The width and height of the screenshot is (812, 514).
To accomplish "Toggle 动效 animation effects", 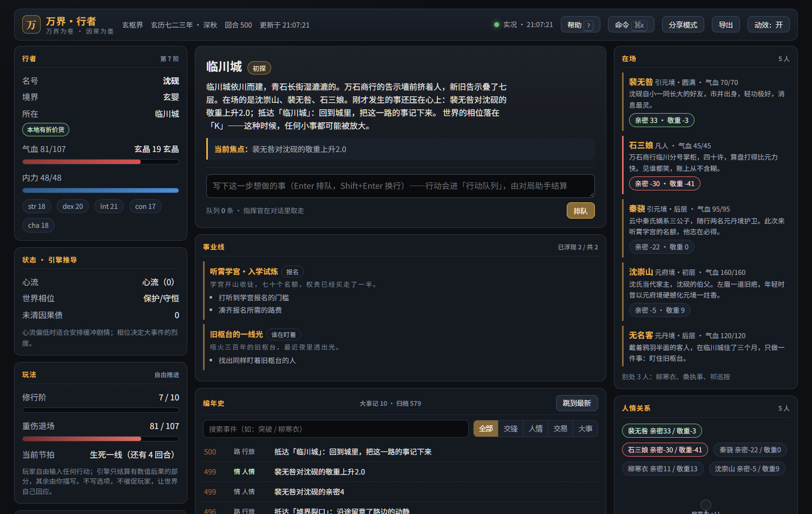I will tap(769, 25).
